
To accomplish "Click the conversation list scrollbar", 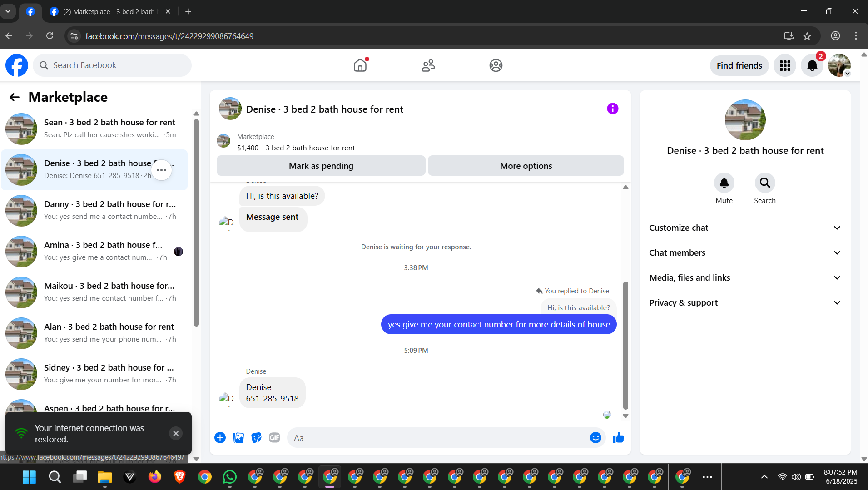I will click(x=196, y=223).
